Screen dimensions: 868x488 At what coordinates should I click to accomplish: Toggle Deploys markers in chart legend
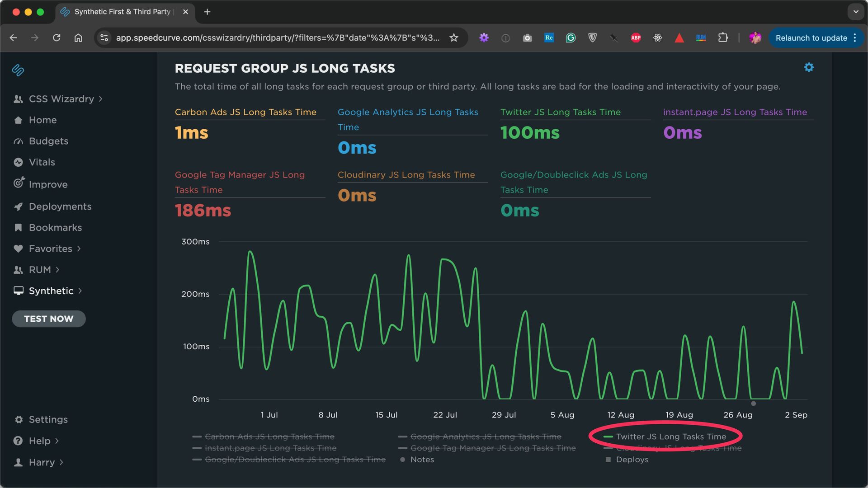click(627, 460)
